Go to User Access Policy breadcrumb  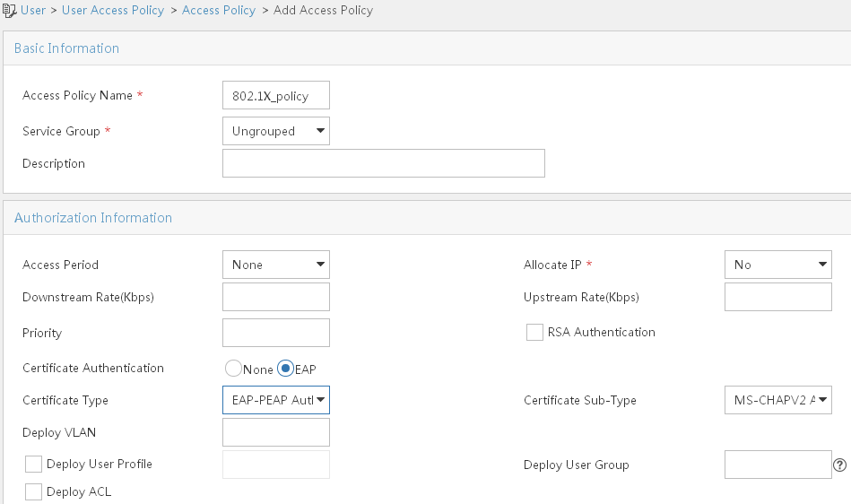pos(113,10)
